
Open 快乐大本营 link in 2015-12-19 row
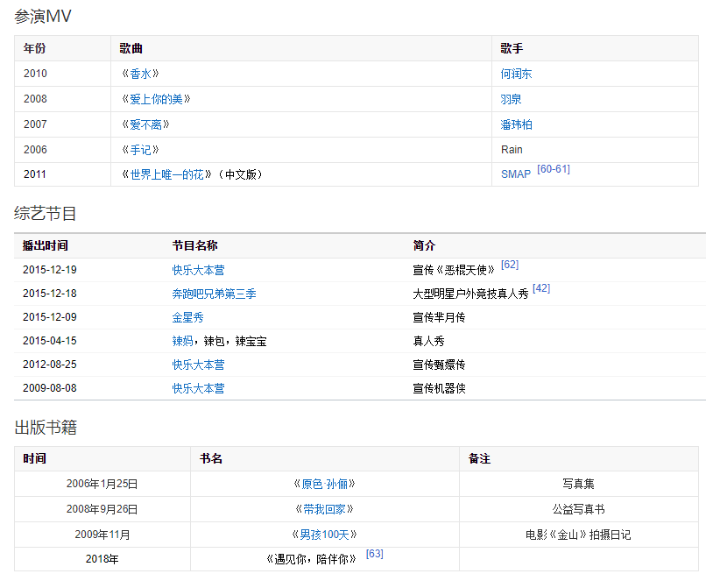pyautogui.click(x=198, y=270)
